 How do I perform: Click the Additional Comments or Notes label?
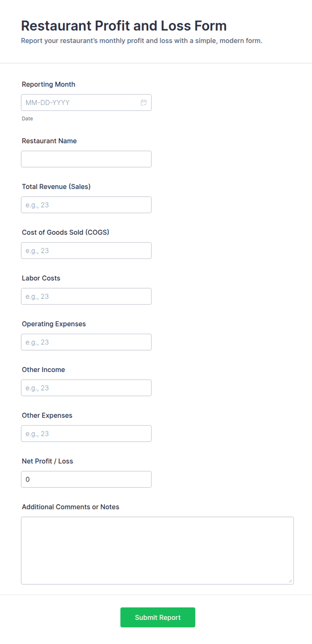(70, 507)
